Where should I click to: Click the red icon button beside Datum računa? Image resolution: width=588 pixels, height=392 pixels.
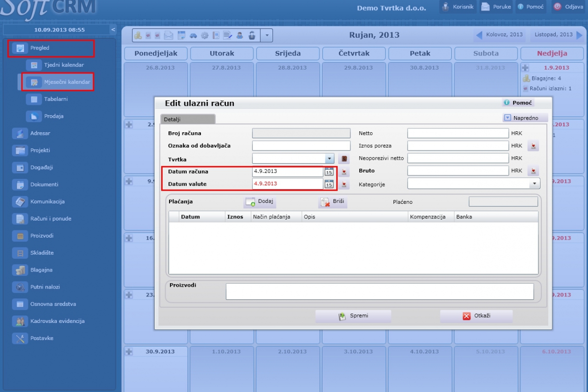pyautogui.click(x=344, y=171)
